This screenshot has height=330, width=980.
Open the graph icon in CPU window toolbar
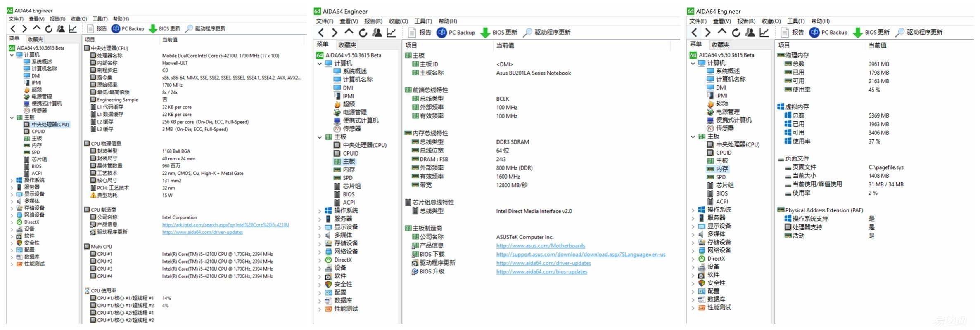(73, 28)
